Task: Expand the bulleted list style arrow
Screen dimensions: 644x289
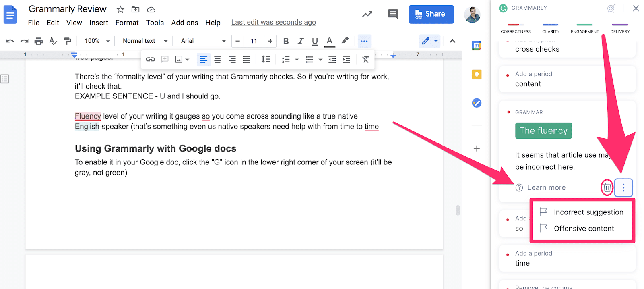Action: [x=320, y=60]
